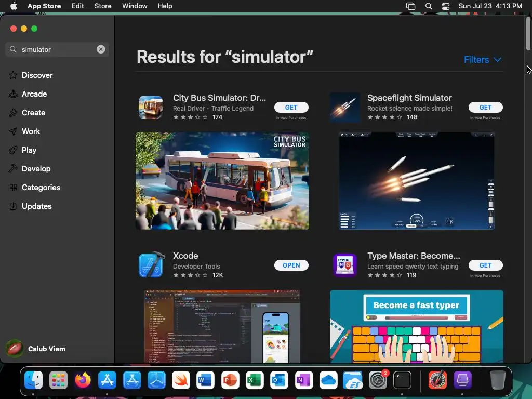View 'Become a fast typer' screenshot

click(x=416, y=326)
